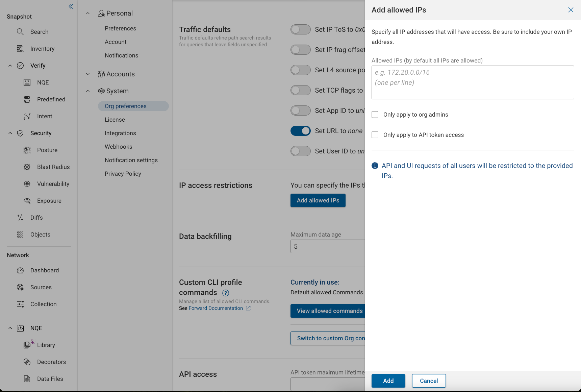Open the License page under System
The image size is (581, 392).
pyautogui.click(x=115, y=119)
